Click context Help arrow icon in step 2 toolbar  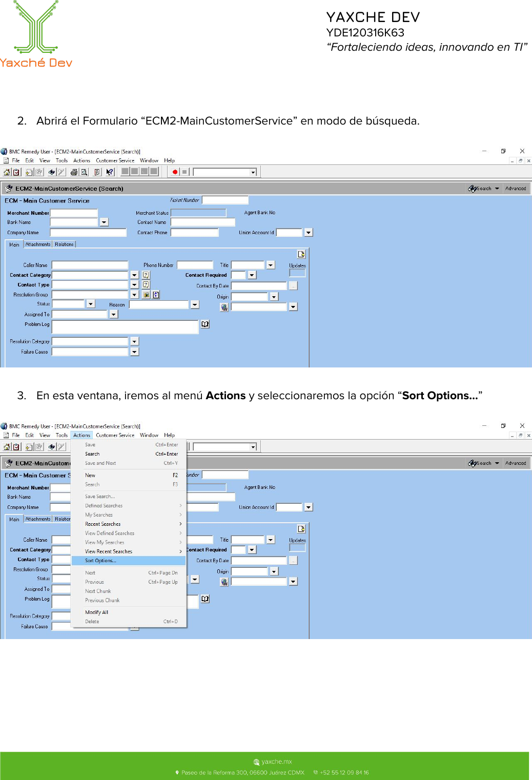tap(110, 172)
